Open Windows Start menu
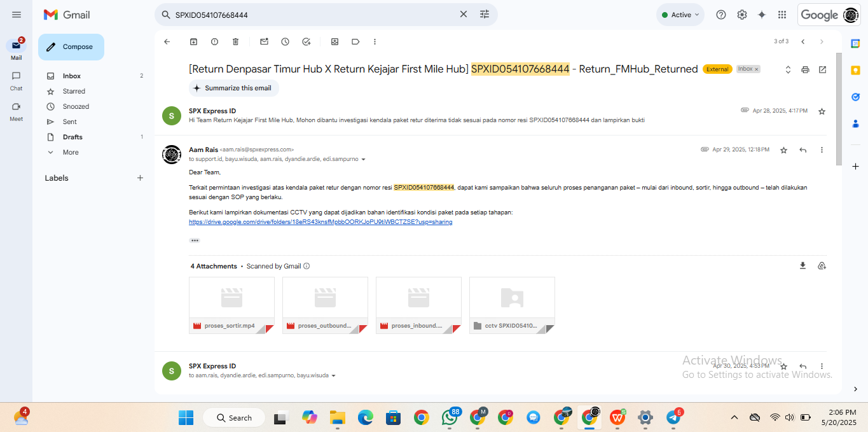Viewport: 868px width, 432px height. click(x=186, y=417)
